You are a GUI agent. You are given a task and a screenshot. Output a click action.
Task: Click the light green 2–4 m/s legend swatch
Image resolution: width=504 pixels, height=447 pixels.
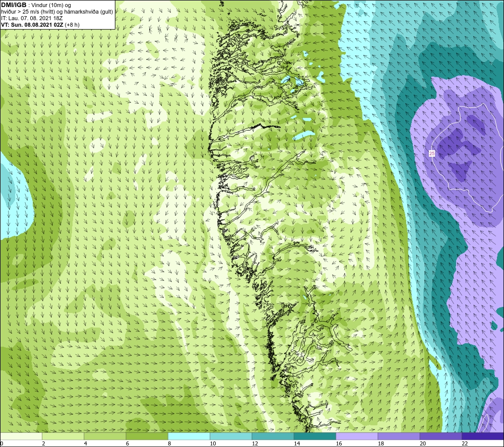pyautogui.click(x=63, y=436)
